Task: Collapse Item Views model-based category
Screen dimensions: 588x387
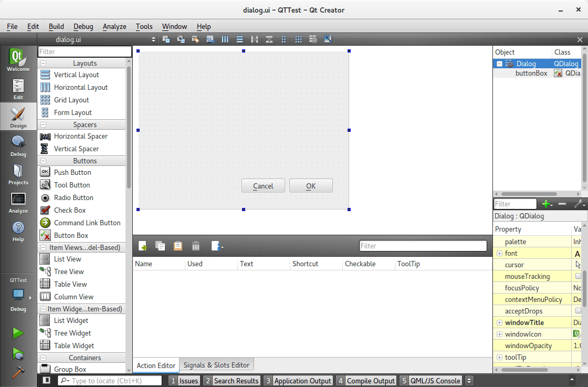Action: tap(44, 247)
